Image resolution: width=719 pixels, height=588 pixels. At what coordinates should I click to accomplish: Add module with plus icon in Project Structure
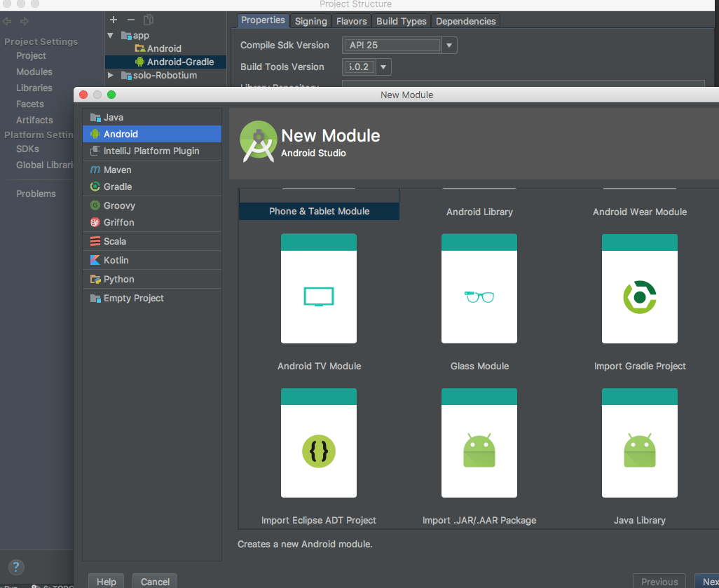click(x=114, y=20)
